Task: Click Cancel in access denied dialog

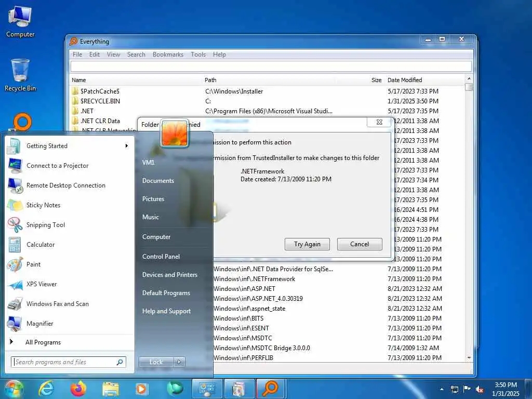Action: click(x=360, y=244)
